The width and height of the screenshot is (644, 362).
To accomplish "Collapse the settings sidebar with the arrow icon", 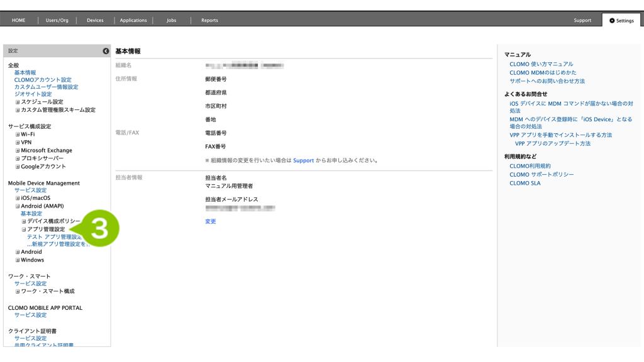I will coord(106,51).
